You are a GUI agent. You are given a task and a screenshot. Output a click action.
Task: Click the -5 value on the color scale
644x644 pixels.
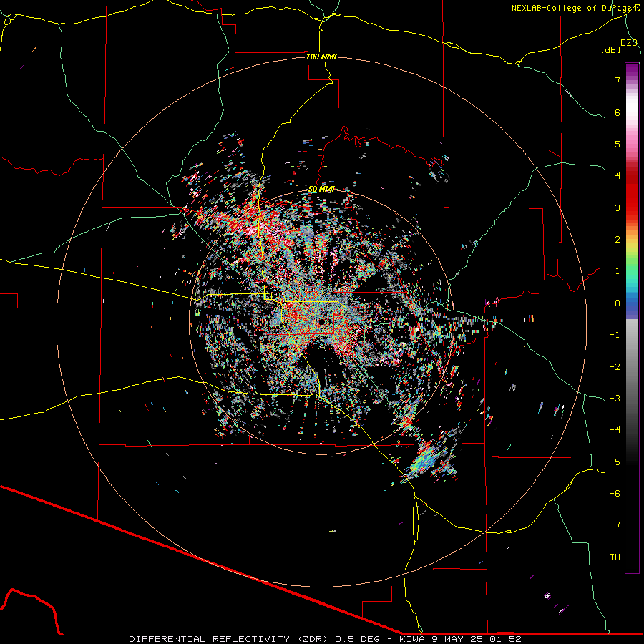point(615,462)
